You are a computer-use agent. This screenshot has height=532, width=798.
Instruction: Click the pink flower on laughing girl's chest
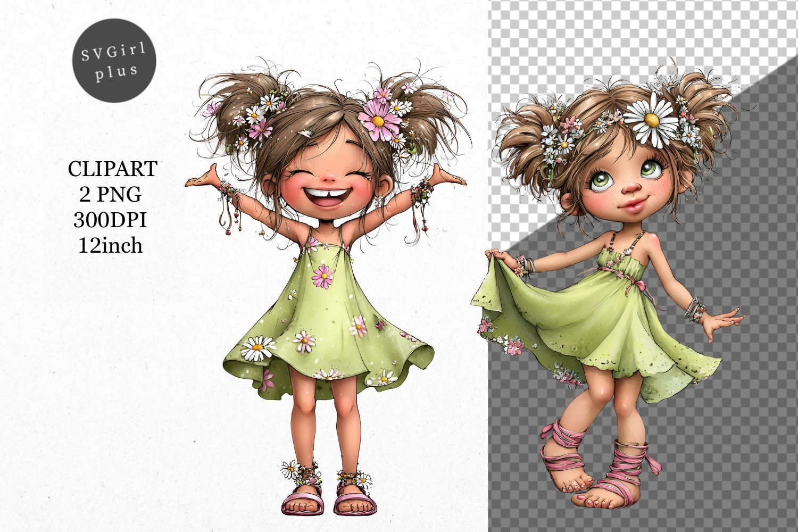(323, 276)
